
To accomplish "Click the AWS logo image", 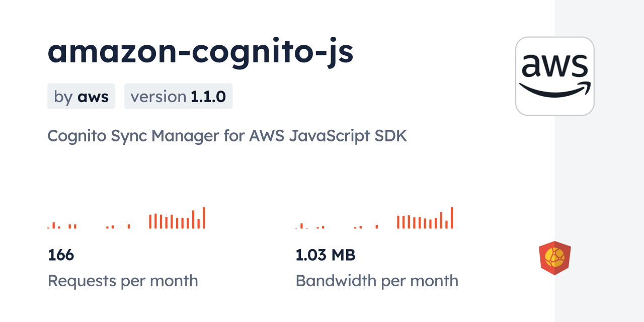I will [554, 76].
